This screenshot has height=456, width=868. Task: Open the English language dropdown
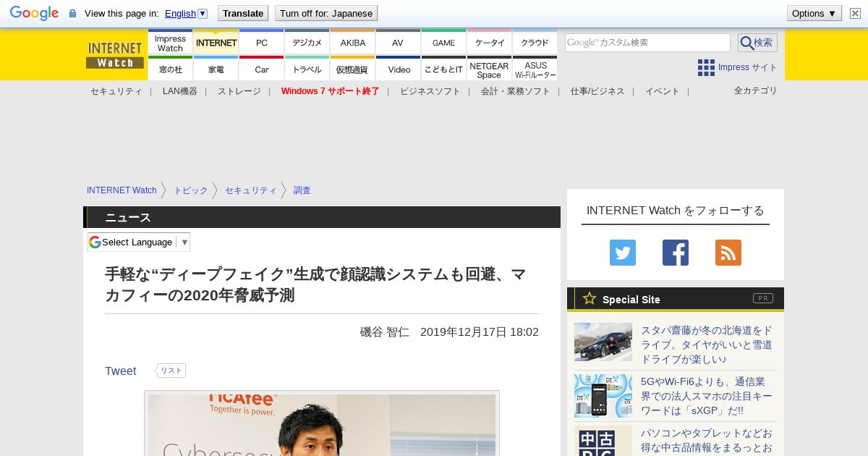(186, 13)
